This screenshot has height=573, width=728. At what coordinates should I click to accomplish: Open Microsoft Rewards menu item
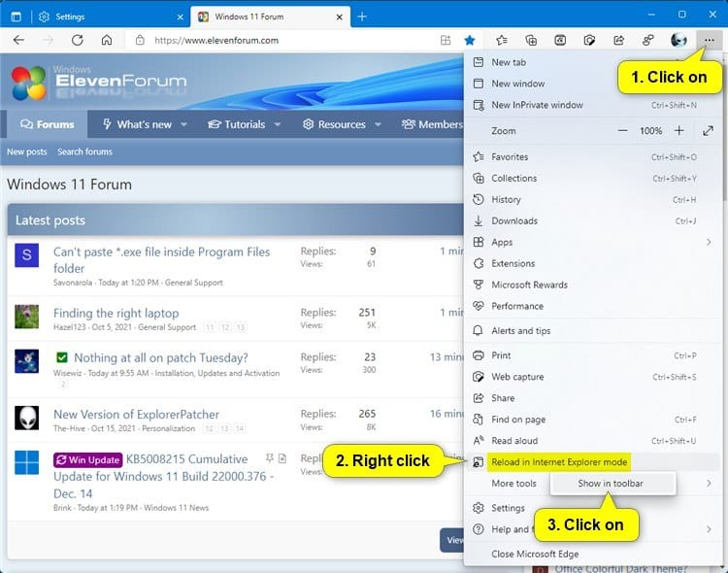(x=592, y=285)
